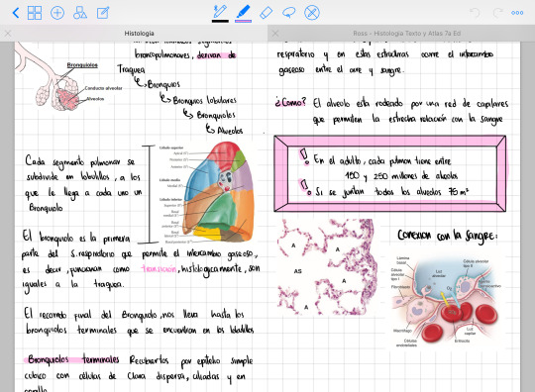This screenshot has width=535, height=392.
Task: Open the three-dot more options menu
Action: pos(517,13)
